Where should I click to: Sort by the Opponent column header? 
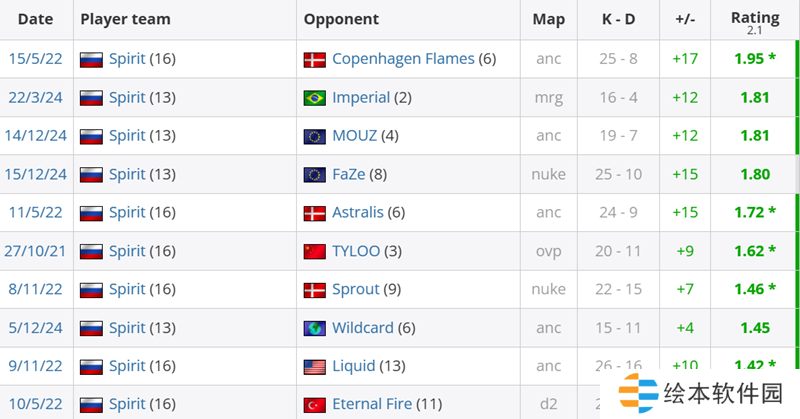pyautogui.click(x=341, y=19)
